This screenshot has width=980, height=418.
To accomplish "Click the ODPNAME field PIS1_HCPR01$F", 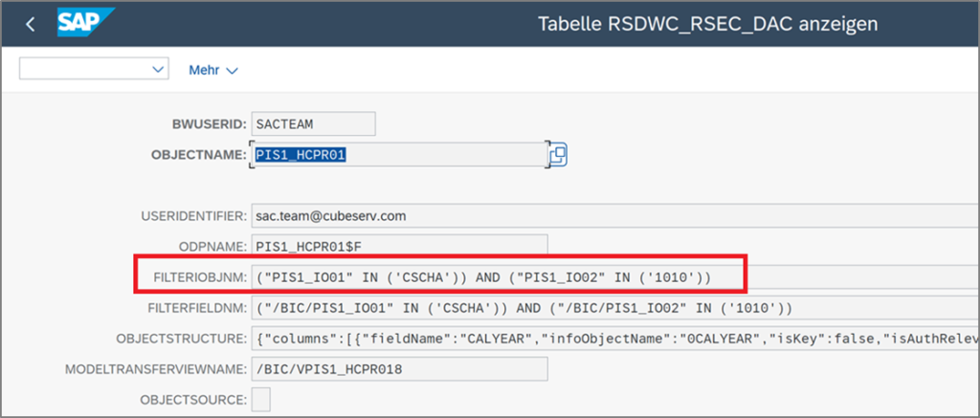I will pos(399,246).
